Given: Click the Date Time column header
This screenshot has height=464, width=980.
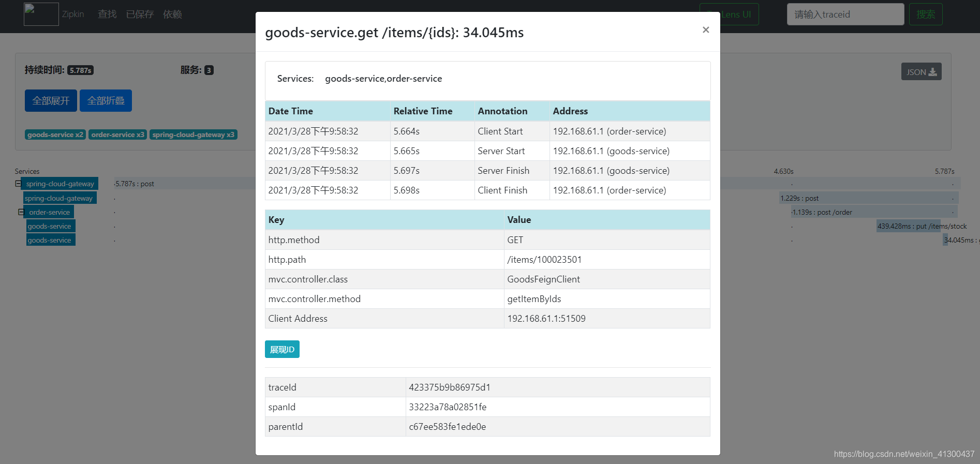Looking at the screenshot, I should point(328,111).
